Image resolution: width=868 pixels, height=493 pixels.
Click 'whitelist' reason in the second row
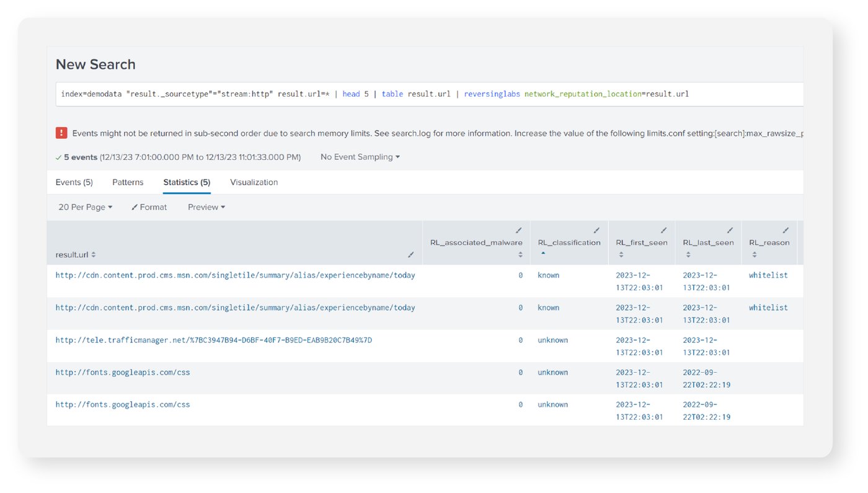(768, 308)
